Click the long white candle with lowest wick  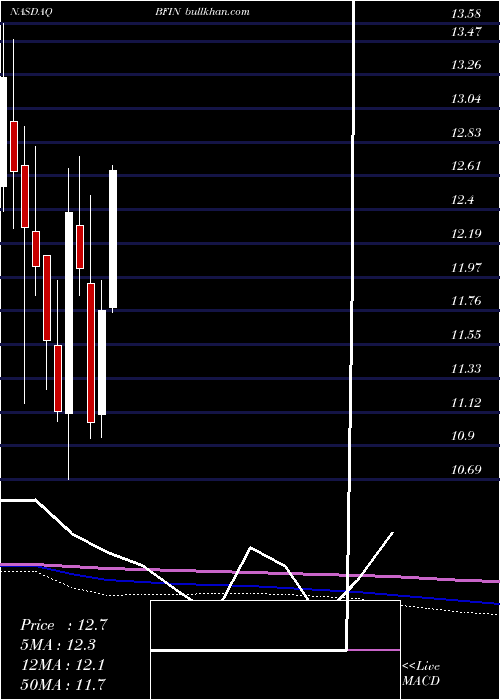click(x=69, y=313)
